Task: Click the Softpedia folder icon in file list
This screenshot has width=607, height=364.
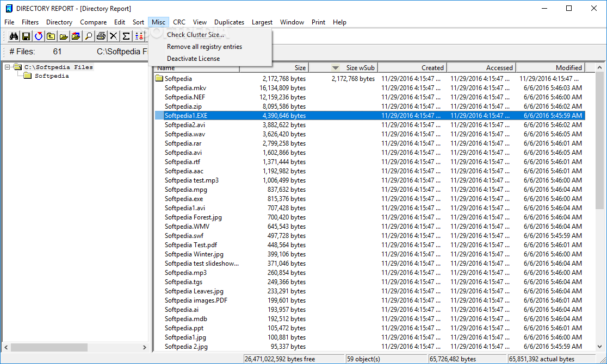Action: coord(159,79)
